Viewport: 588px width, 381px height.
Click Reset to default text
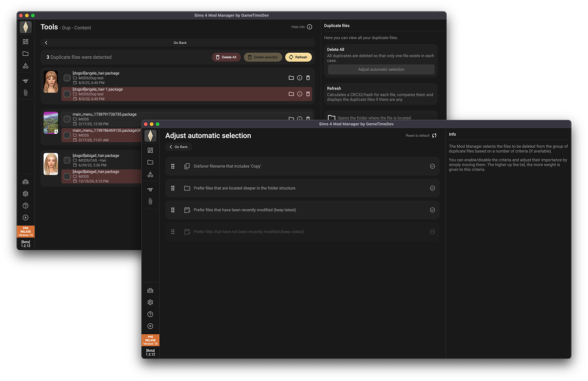417,135
